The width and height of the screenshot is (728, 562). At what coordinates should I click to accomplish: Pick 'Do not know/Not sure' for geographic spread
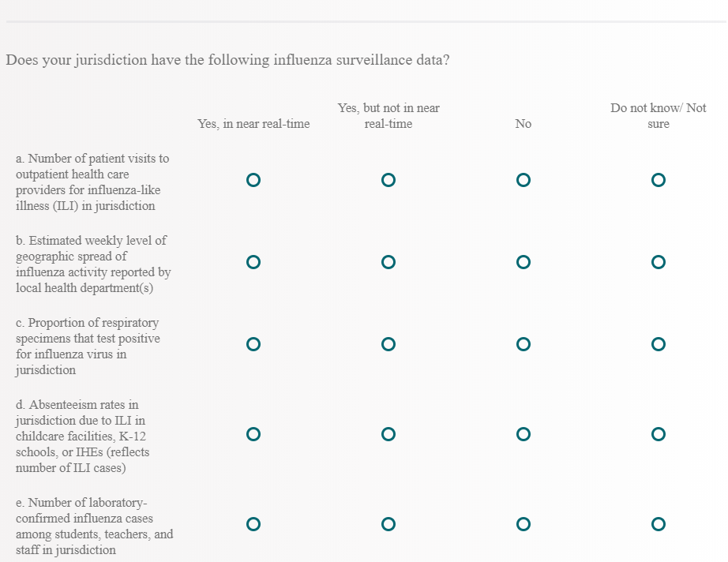pos(659,262)
